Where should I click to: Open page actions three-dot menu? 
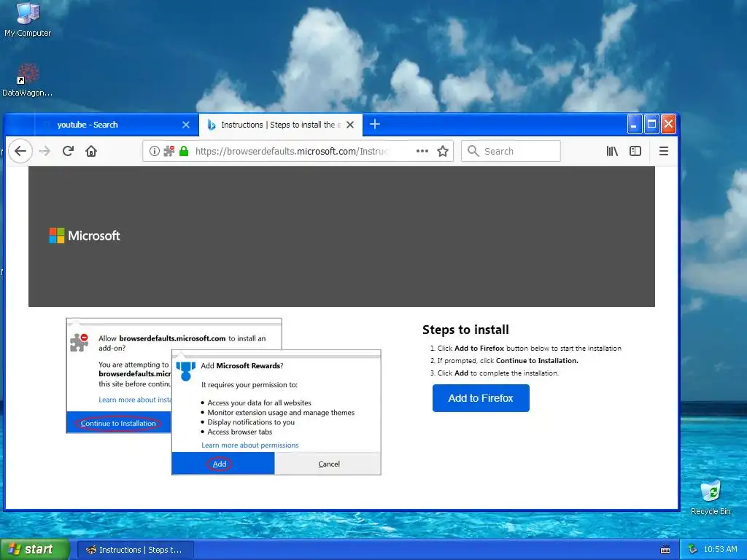pyautogui.click(x=422, y=151)
